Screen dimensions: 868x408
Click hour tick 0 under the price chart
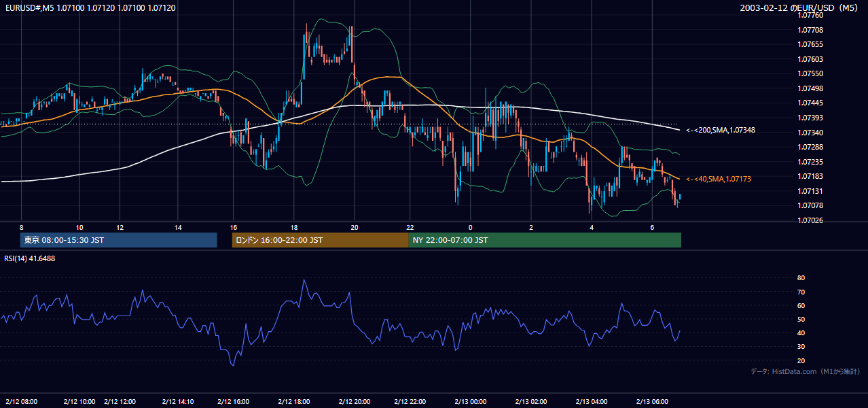click(471, 227)
